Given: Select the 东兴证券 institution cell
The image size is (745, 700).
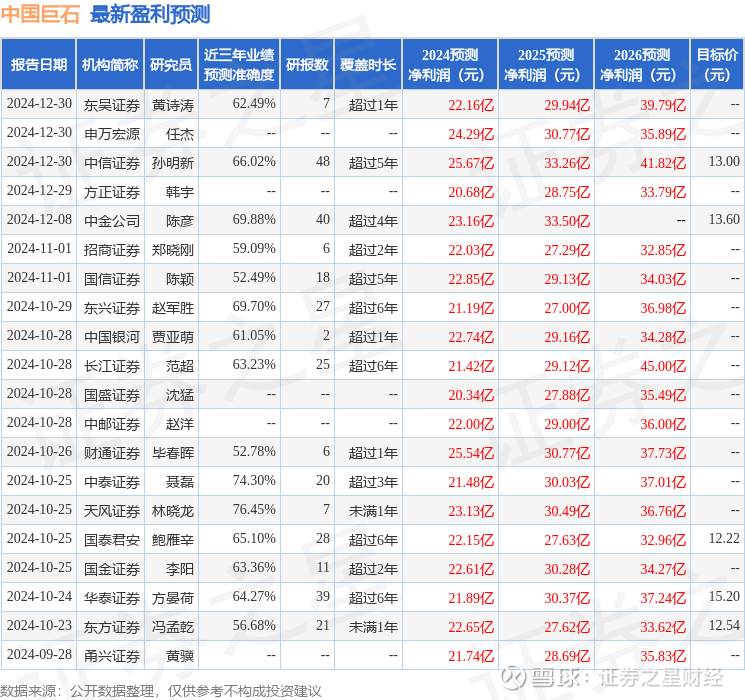Looking at the screenshot, I should click(x=112, y=308).
